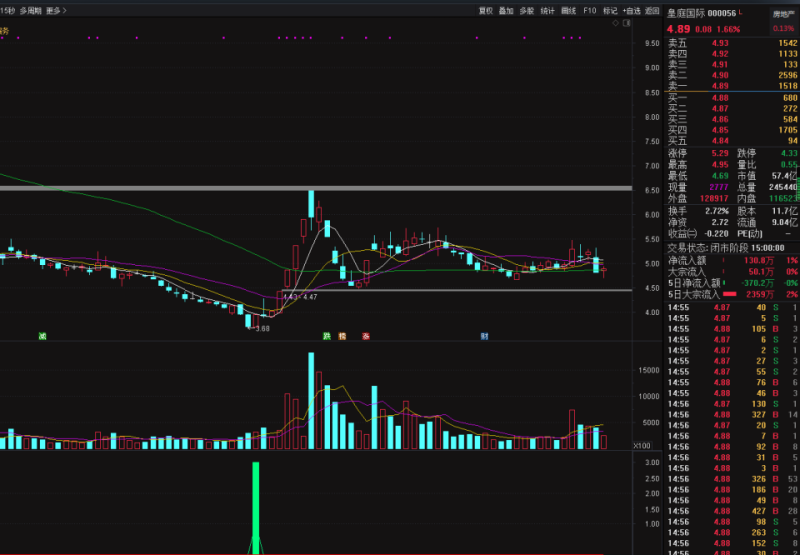Open the F10 company info menu
800x555 pixels.
(x=590, y=11)
